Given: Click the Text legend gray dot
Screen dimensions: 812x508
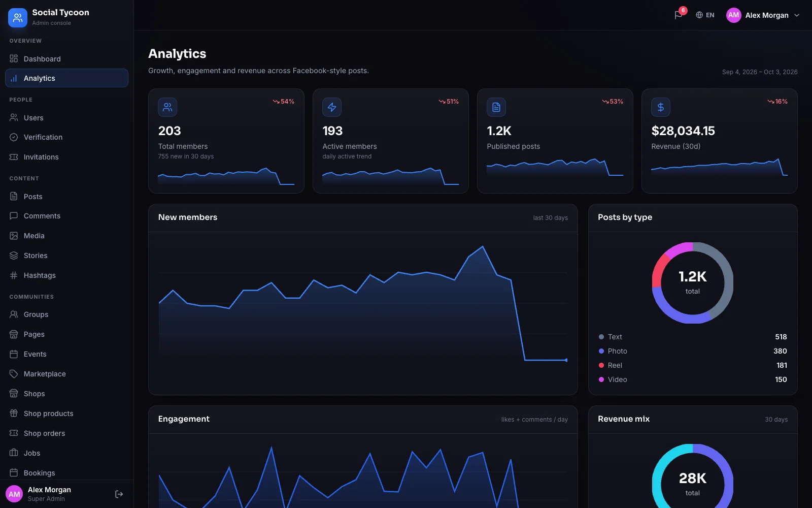Looking at the screenshot, I should (601, 337).
